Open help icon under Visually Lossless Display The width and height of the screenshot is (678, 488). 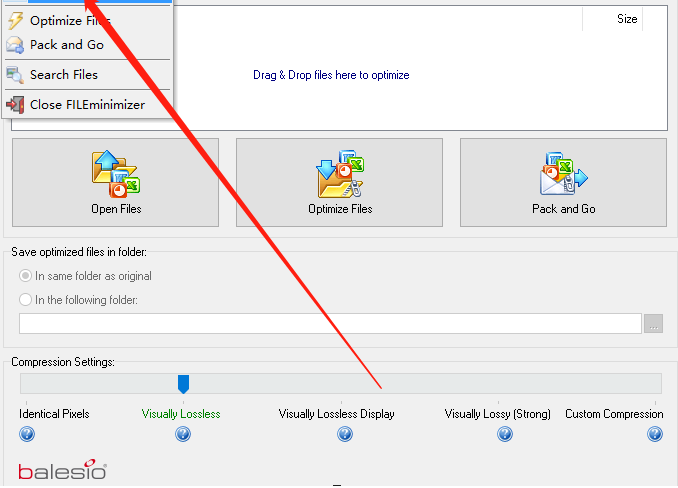(345, 434)
